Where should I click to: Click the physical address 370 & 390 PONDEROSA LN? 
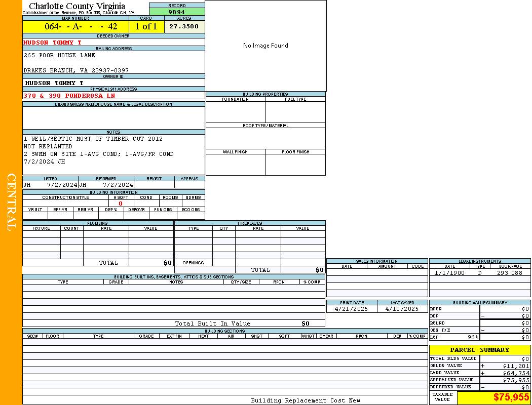pos(69,95)
